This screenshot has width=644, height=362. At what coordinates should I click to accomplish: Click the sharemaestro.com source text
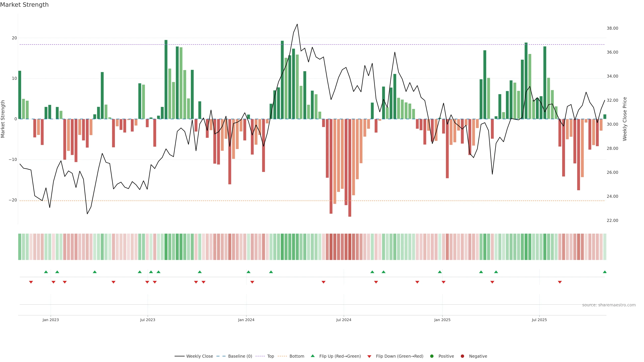[609, 305]
